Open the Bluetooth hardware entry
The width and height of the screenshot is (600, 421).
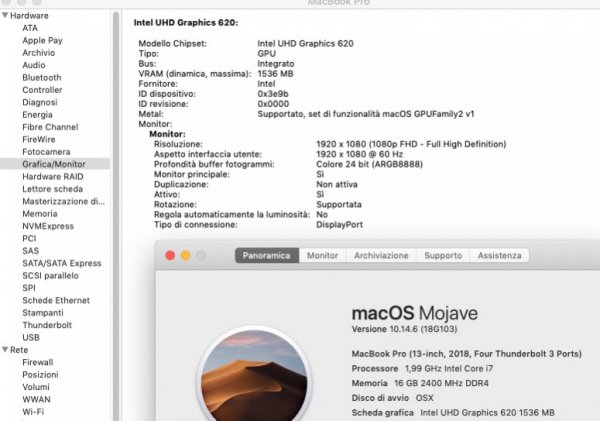[x=42, y=77]
